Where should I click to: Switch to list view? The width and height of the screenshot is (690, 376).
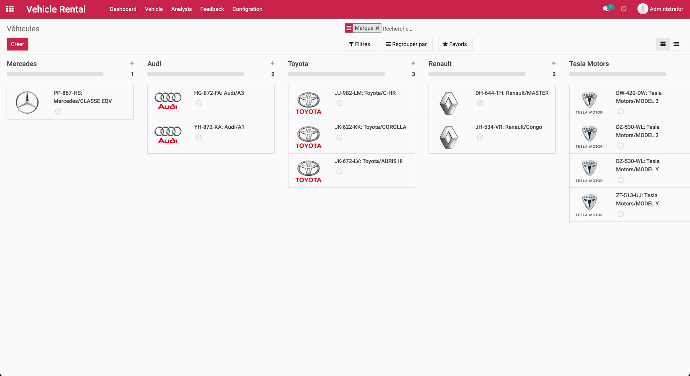(676, 44)
